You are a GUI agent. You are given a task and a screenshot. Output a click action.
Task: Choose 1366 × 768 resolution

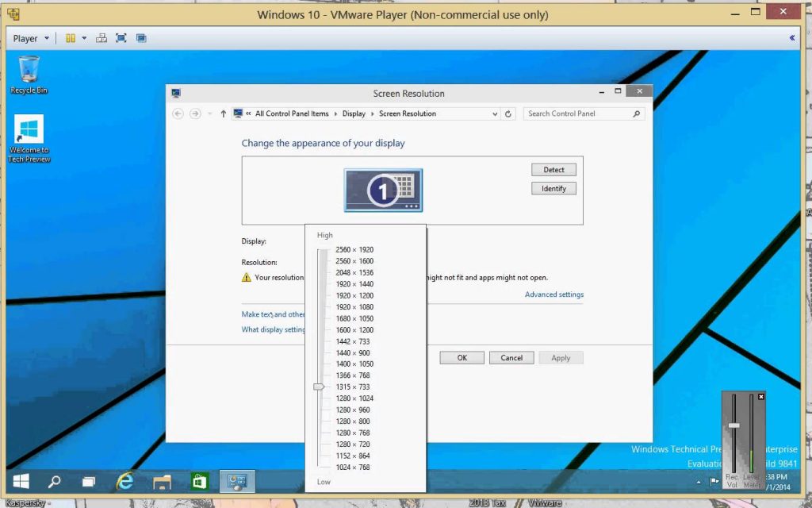click(x=353, y=375)
